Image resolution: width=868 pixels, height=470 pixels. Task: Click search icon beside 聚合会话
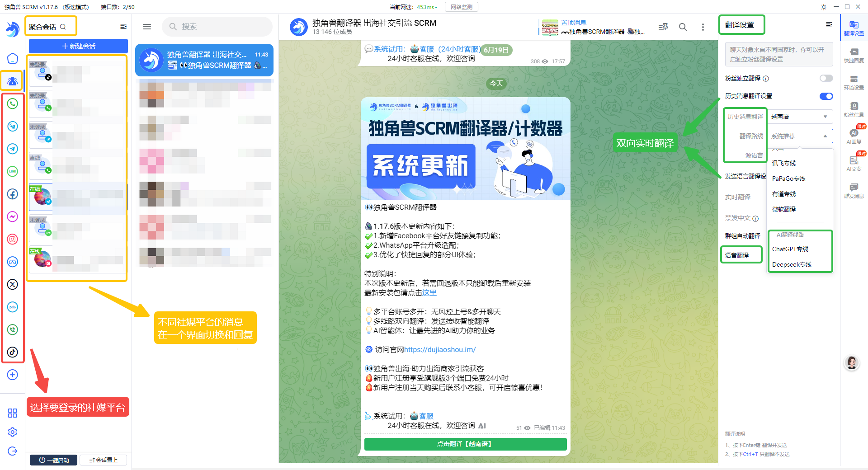pyautogui.click(x=63, y=27)
